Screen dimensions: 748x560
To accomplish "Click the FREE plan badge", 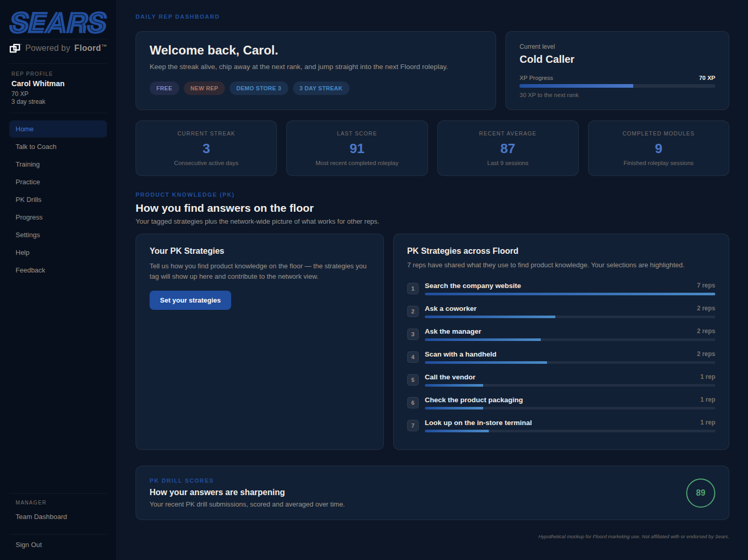I will [x=164, y=88].
